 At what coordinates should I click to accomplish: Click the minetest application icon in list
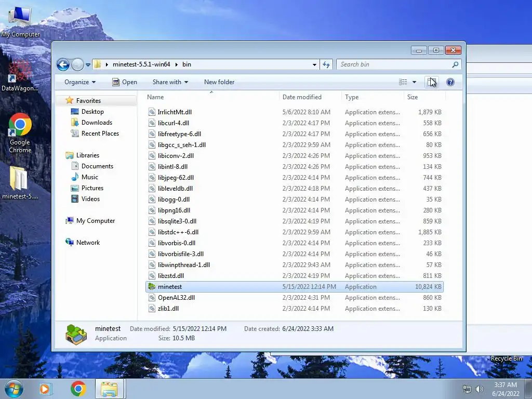152,287
